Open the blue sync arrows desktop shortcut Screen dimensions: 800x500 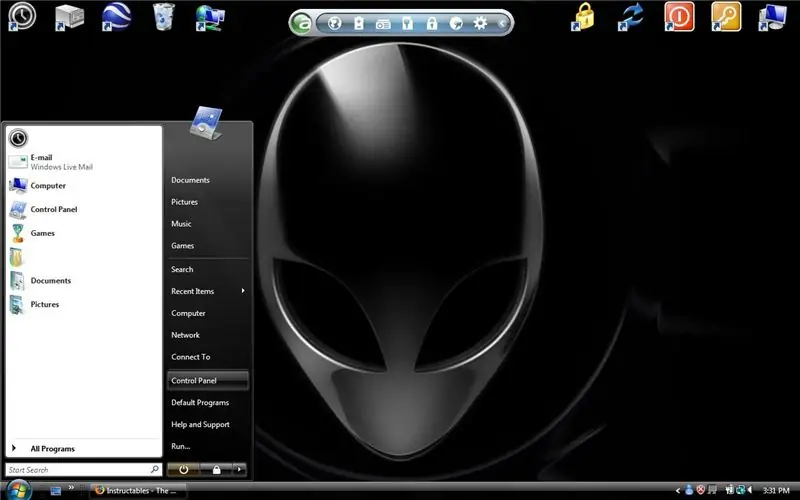tap(631, 17)
